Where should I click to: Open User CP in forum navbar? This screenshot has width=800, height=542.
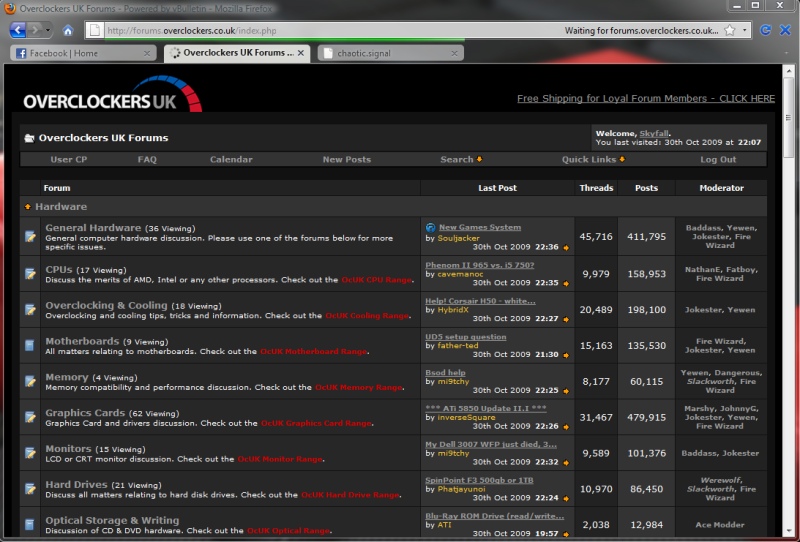click(69, 159)
